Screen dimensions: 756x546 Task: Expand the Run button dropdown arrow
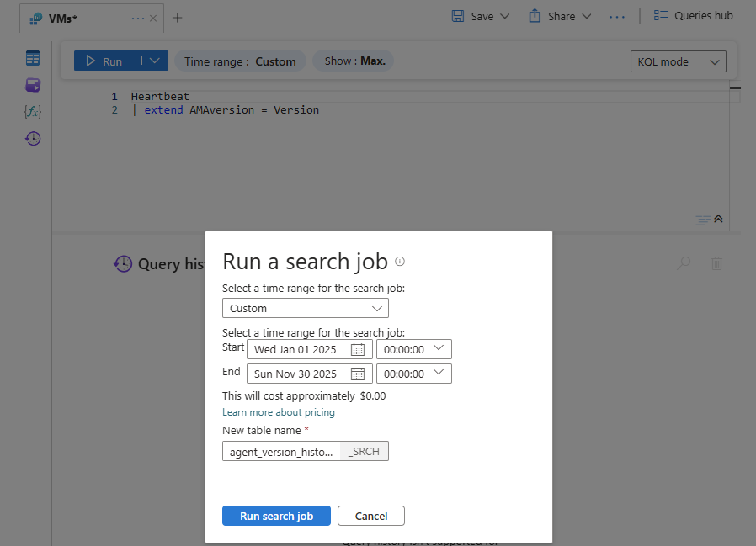154,61
